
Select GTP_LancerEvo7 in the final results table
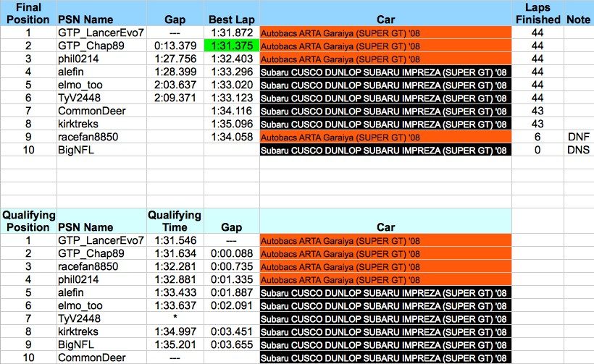[x=101, y=33]
